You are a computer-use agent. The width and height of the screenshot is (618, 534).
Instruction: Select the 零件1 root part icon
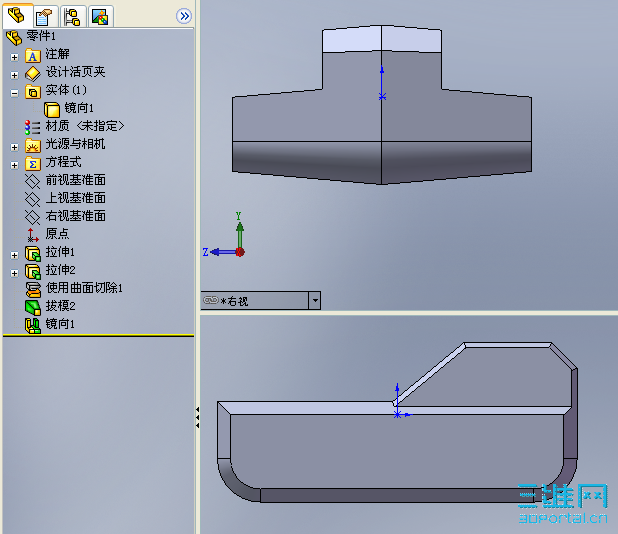(x=14, y=37)
